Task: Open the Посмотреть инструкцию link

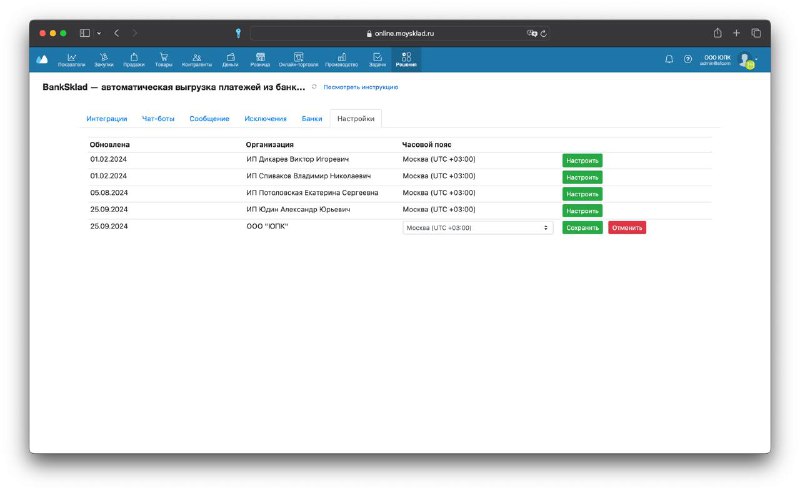Action: point(361,87)
